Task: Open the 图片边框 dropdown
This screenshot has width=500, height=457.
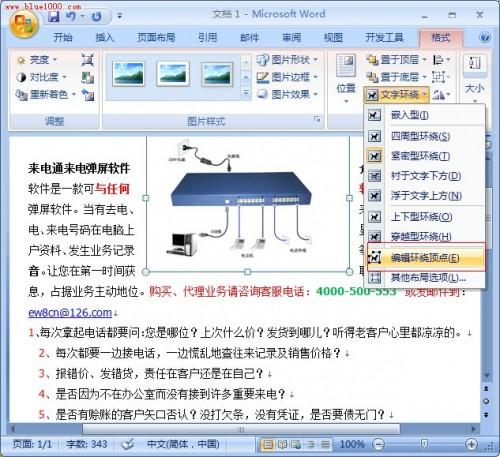Action: tap(287, 77)
